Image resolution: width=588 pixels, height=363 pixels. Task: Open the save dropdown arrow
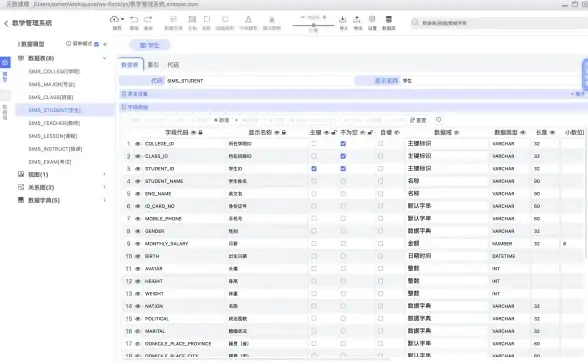click(122, 19)
